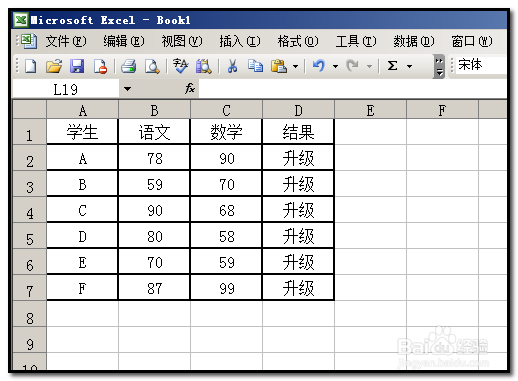This screenshot has height=381, width=518.
Task: Print the workbook using the printer icon
Action: (128, 66)
